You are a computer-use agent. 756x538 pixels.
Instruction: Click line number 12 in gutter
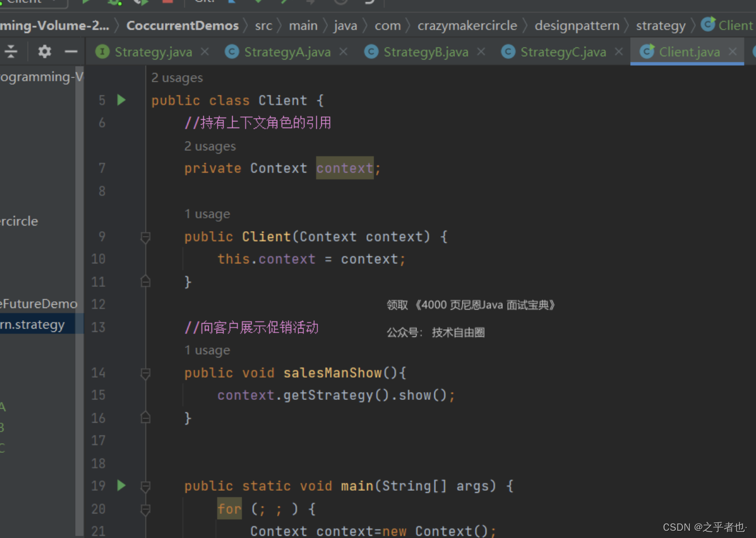(99, 305)
